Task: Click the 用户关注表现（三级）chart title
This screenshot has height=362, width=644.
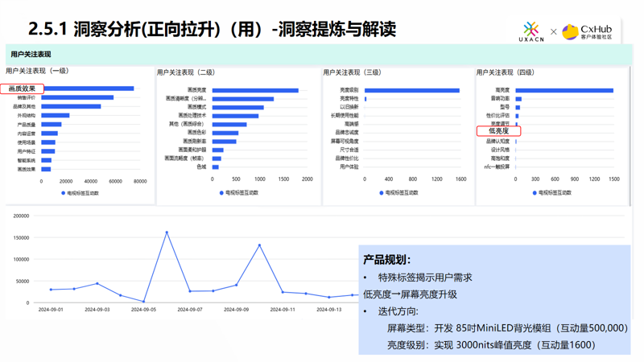Action: (352, 72)
